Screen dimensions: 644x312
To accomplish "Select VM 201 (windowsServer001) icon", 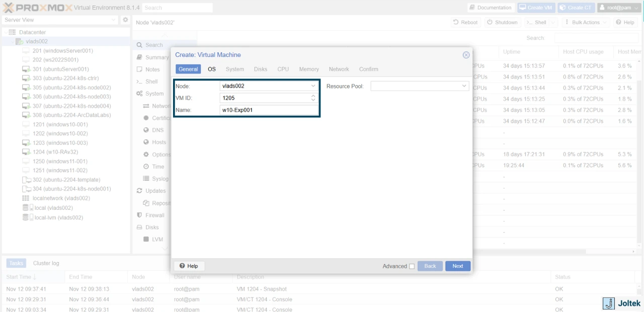I will click(26, 51).
